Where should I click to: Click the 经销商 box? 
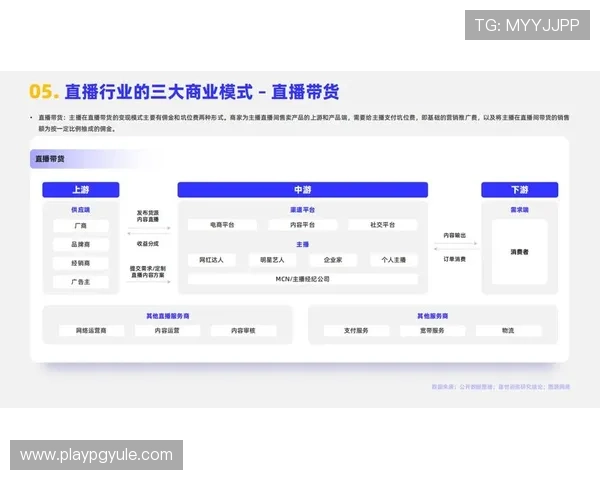pos(81,263)
